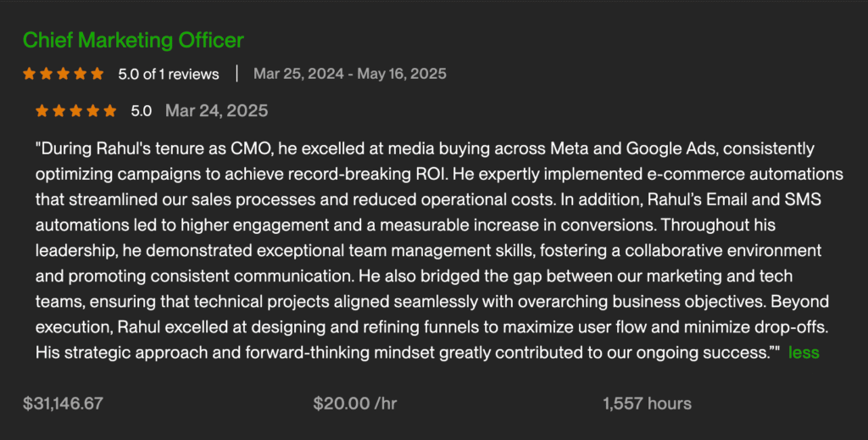Screen dimensions: 868x440
Task: Select the "Mar 24, 2025" review date
Action: [x=216, y=111]
